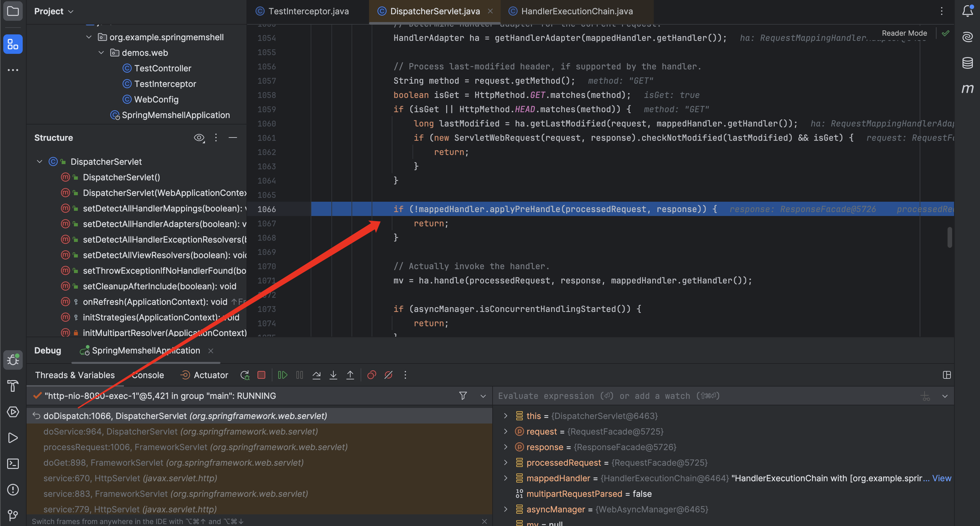Collapse the org.example.springmemshell package
The height and width of the screenshot is (526, 980).
click(89, 37)
